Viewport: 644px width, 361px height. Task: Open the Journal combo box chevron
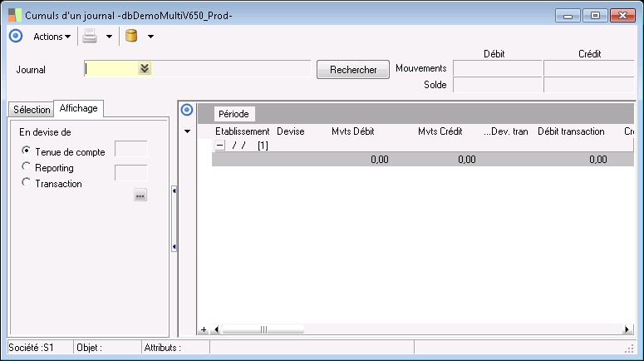click(145, 68)
